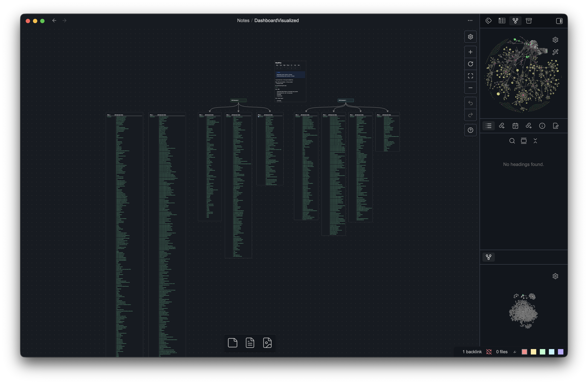588x384 pixels.
Task: Select lower sidebar graph view tab
Action: [x=488, y=257]
